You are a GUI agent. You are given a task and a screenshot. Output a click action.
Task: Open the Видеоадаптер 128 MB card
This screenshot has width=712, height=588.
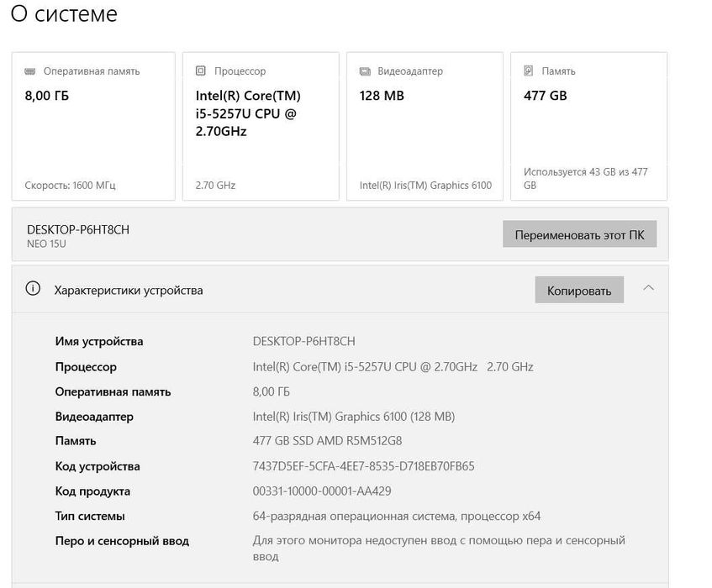(425, 126)
